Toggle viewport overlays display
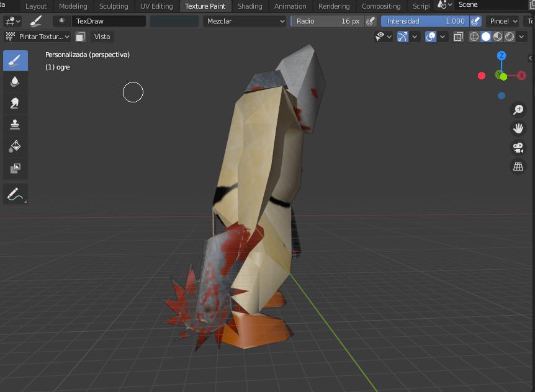This screenshot has height=392, width=535. (431, 37)
